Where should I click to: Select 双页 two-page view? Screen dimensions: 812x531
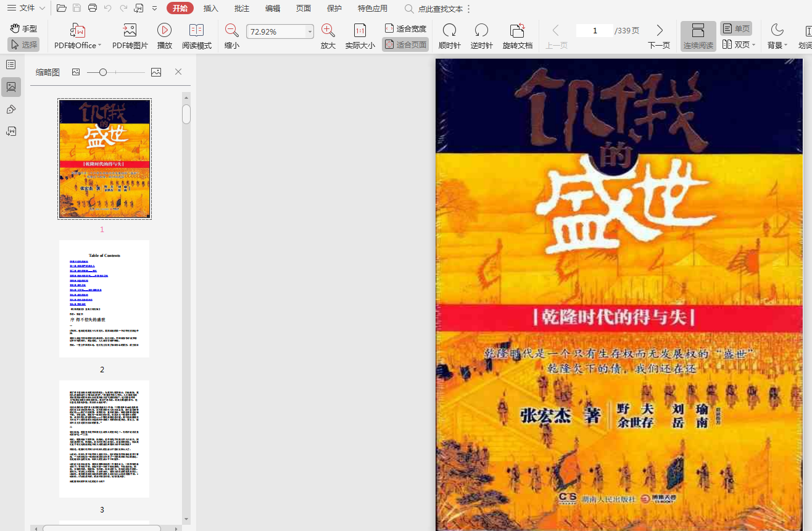(x=735, y=44)
